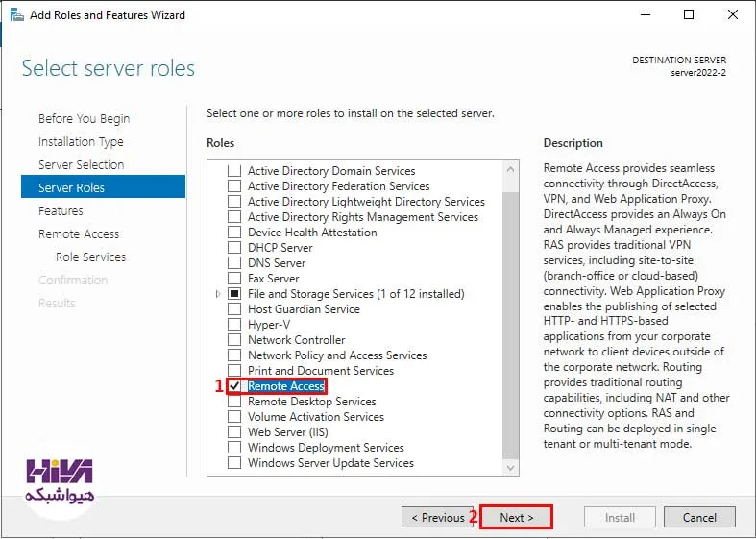Check Volume Activation Services role
The height and width of the screenshot is (539, 756).
234,417
